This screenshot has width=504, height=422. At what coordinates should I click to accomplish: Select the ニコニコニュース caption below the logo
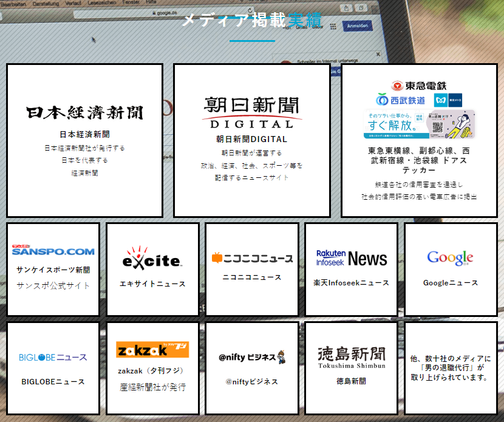pos(252,277)
